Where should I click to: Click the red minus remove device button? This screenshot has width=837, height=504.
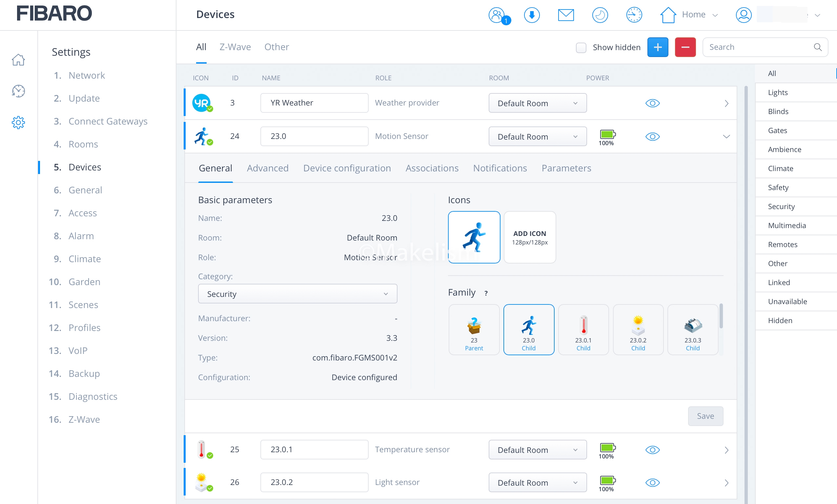tap(685, 47)
